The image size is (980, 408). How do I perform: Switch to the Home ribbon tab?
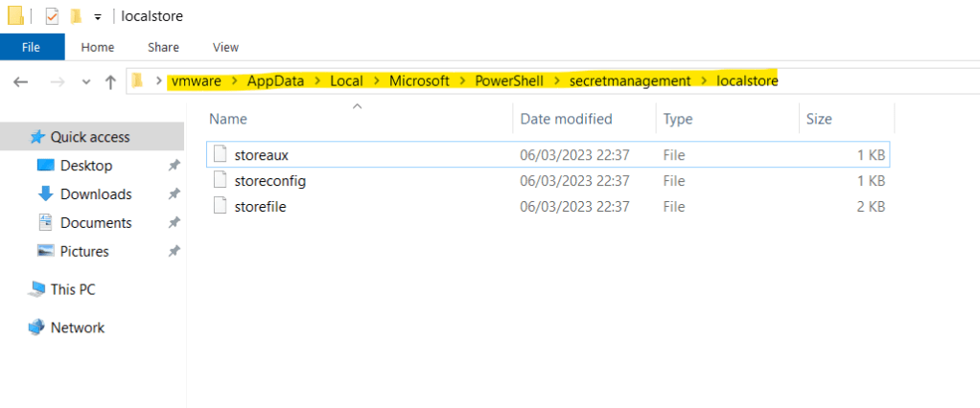click(98, 47)
